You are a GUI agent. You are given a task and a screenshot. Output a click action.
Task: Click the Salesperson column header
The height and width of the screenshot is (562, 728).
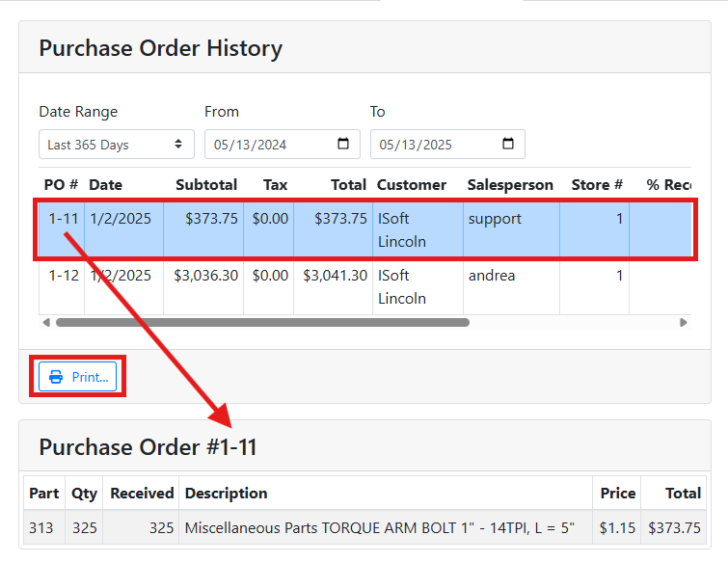[x=510, y=184]
